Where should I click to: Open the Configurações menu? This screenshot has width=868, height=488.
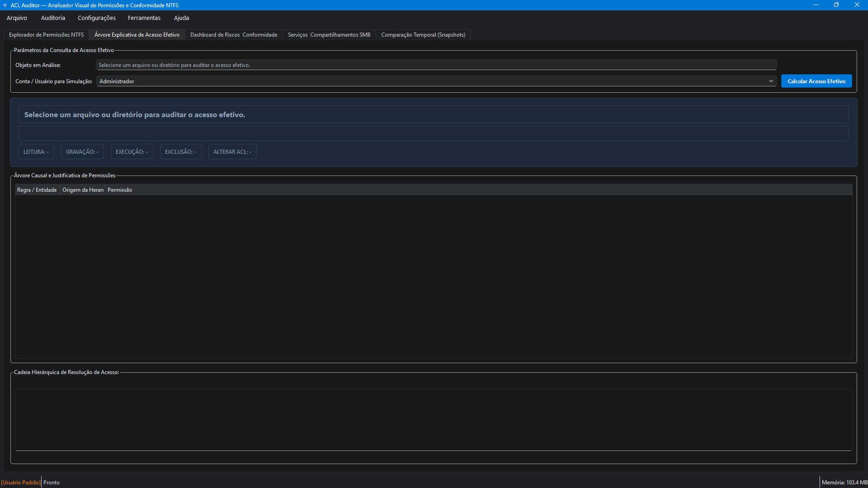click(x=97, y=18)
